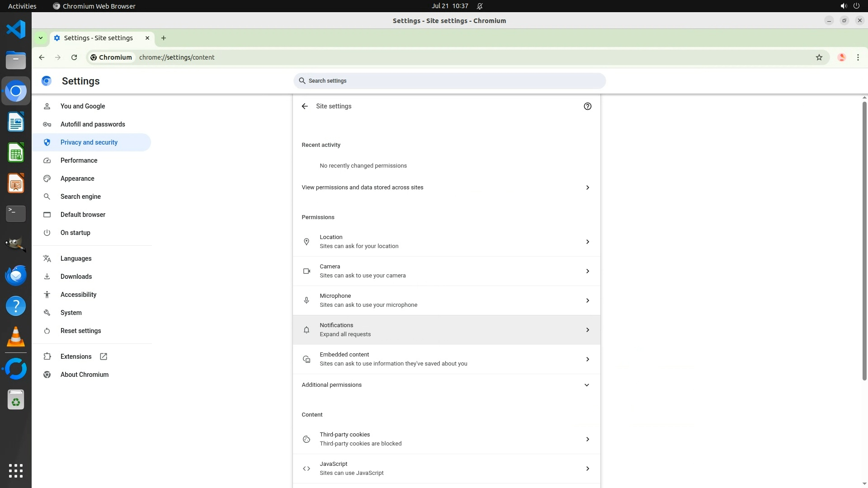Click the back arrow beside Site settings

pyautogui.click(x=305, y=106)
